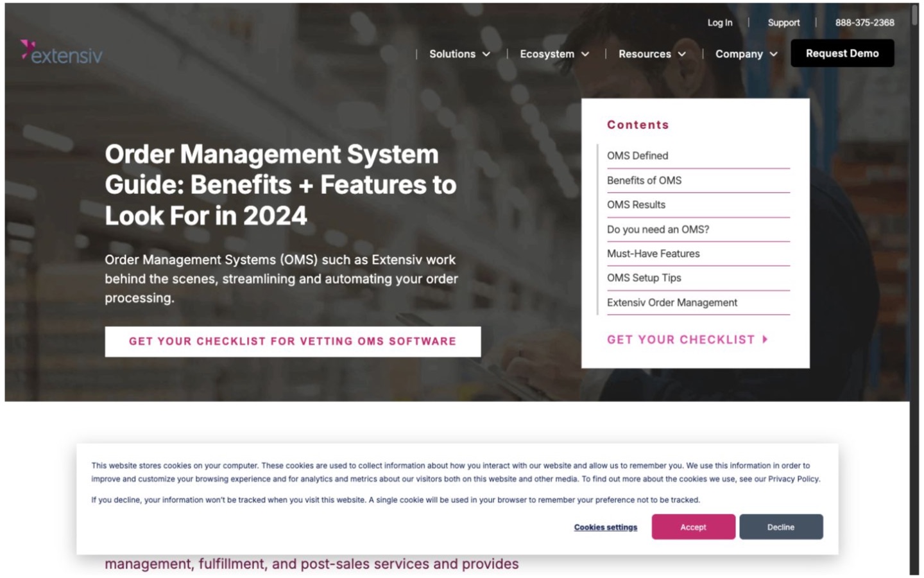Open the Company nav item
The image size is (924, 578).
pyautogui.click(x=739, y=54)
